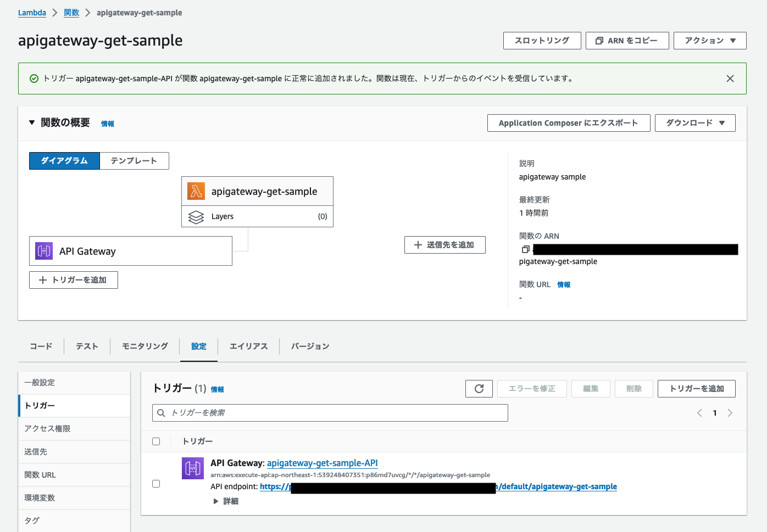
Task: Go to previous page of triggers
Action: (699, 413)
